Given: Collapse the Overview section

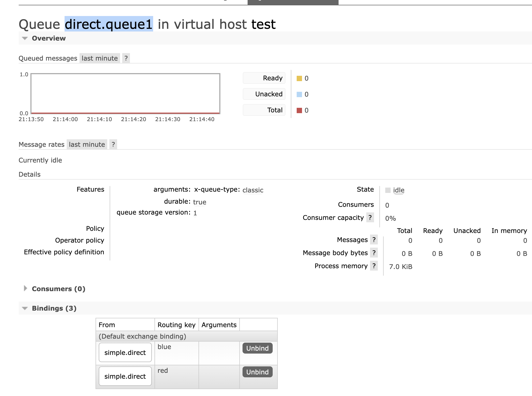Looking at the screenshot, I should pyautogui.click(x=49, y=38).
